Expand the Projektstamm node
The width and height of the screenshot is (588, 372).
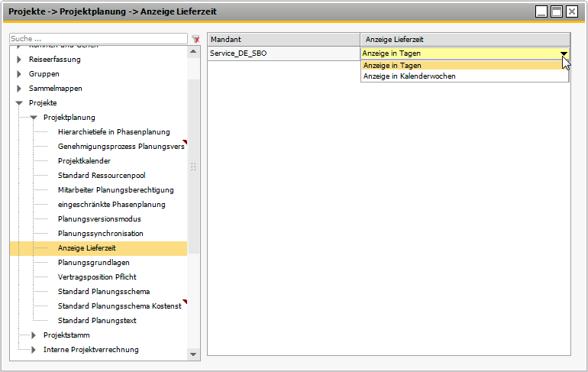coord(34,335)
